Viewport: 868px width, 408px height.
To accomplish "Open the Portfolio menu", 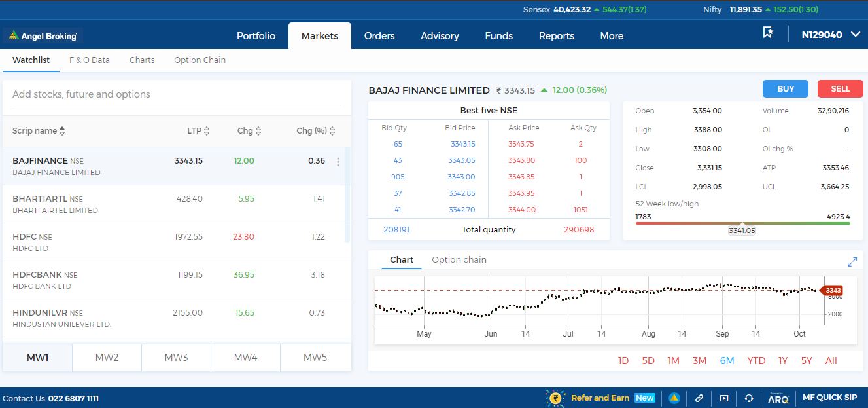I will click(x=256, y=36).
